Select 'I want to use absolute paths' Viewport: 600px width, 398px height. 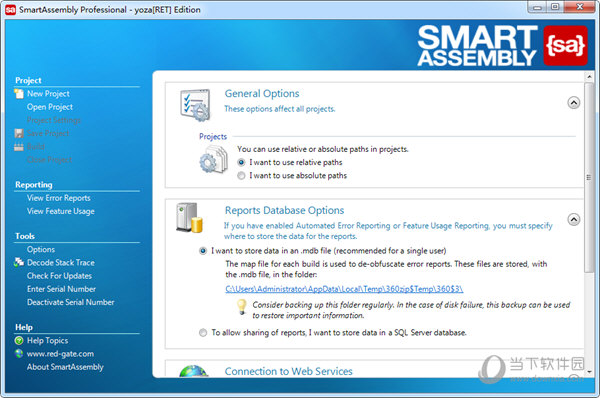point(241,176)
